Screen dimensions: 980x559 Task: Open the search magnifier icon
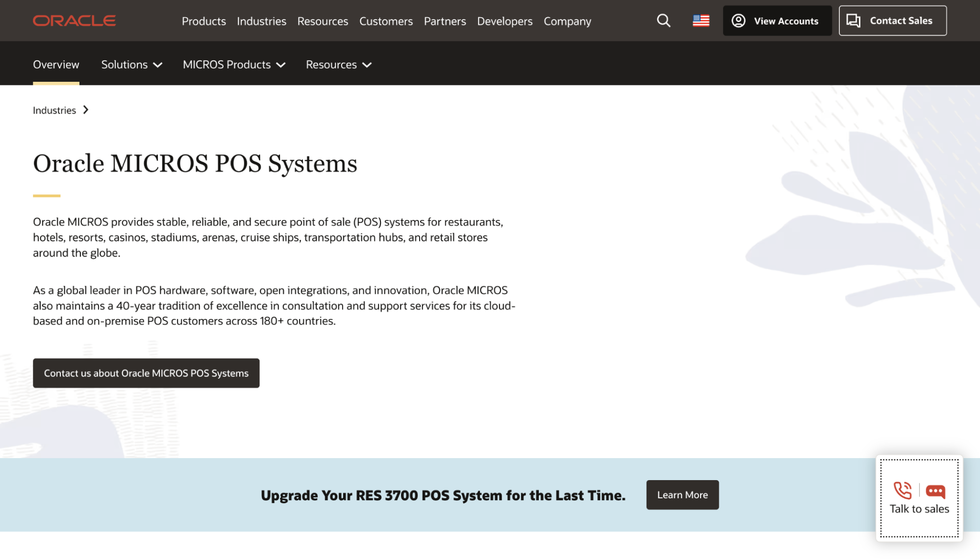tap(663, 21)
